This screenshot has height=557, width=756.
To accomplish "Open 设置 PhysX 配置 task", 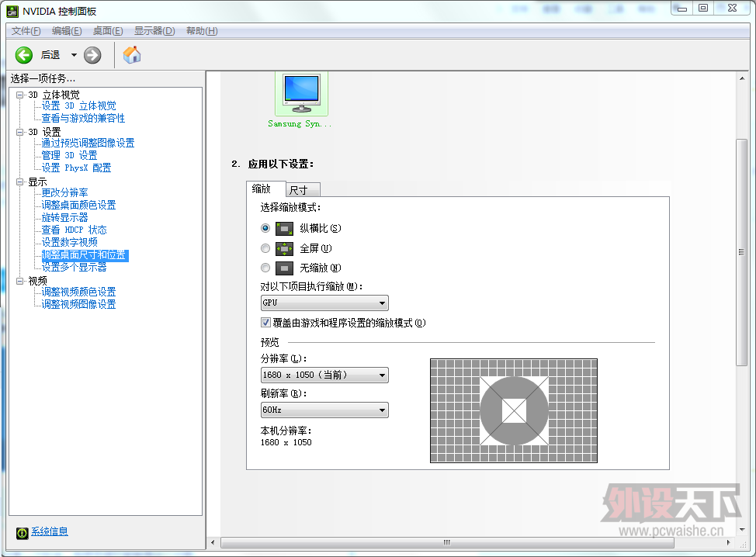I will point(76,168).
